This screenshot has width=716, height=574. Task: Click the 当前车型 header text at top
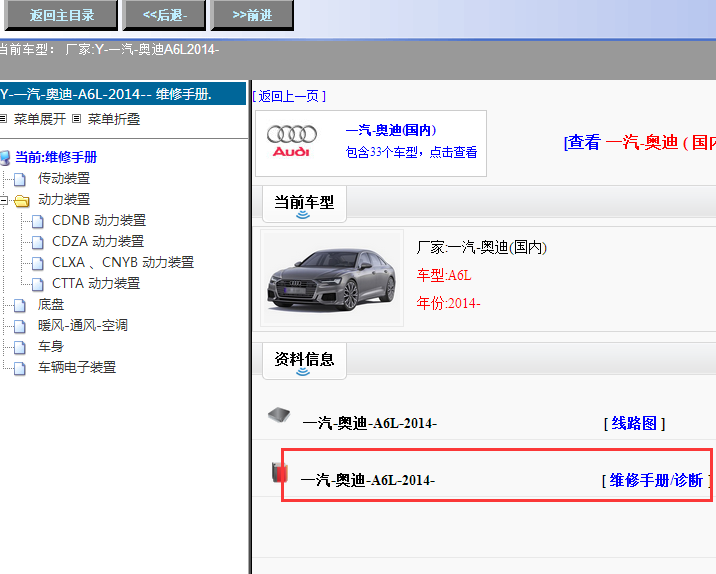(x=110, y=49)
